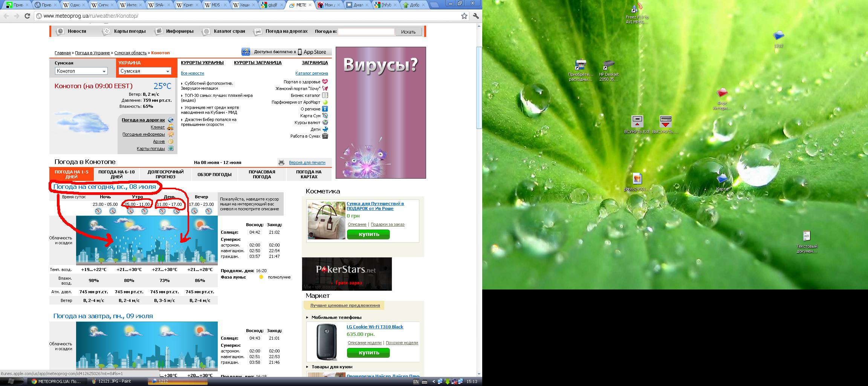This screenshot has height=386, width=868.
Task: Open the Каталог региона link
Action: 312,73
